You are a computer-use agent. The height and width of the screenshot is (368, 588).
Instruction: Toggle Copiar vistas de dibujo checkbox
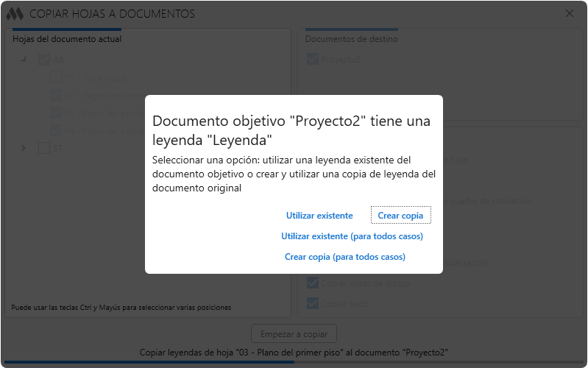pos(313,283)
